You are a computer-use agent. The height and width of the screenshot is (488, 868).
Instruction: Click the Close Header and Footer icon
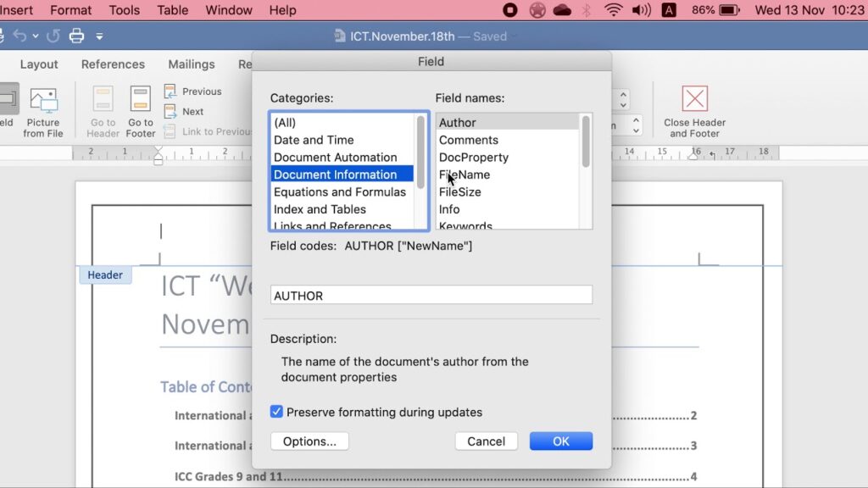(x=694, y=100)
